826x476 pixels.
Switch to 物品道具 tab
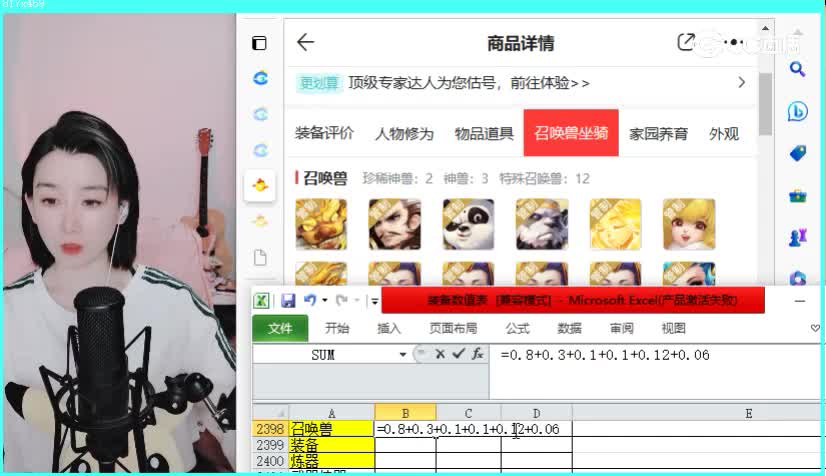484,133
